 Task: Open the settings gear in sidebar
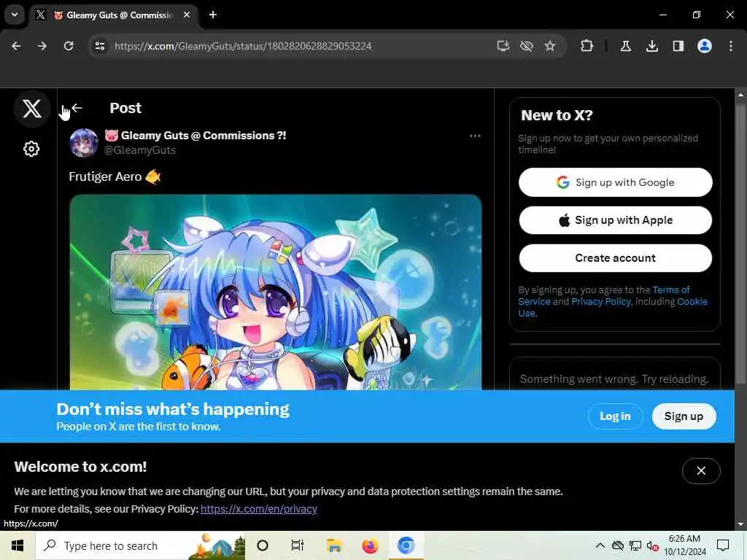click(x=31, y=149)
